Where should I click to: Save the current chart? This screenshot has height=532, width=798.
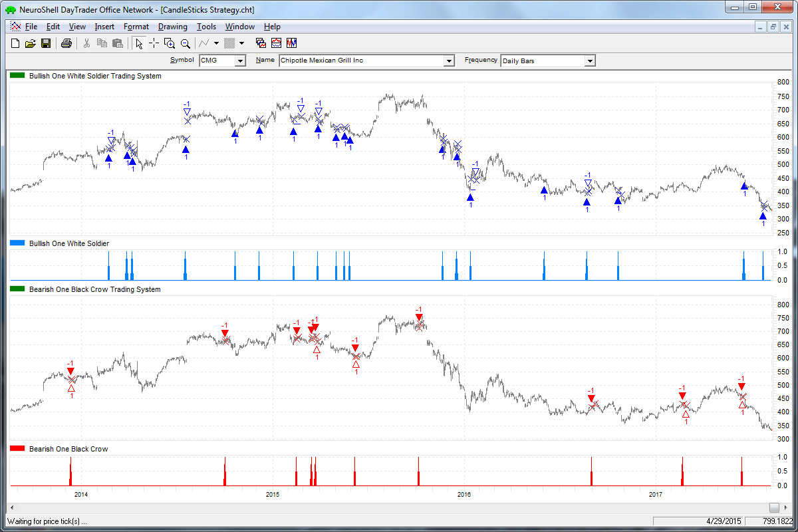[46, 43]
